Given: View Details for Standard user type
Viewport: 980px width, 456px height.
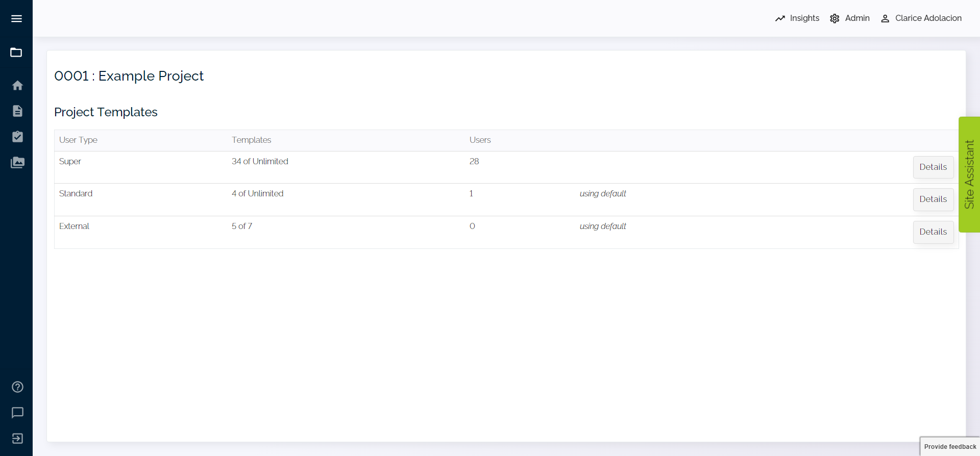Looking at the screenshot, I should pos(933,199).
